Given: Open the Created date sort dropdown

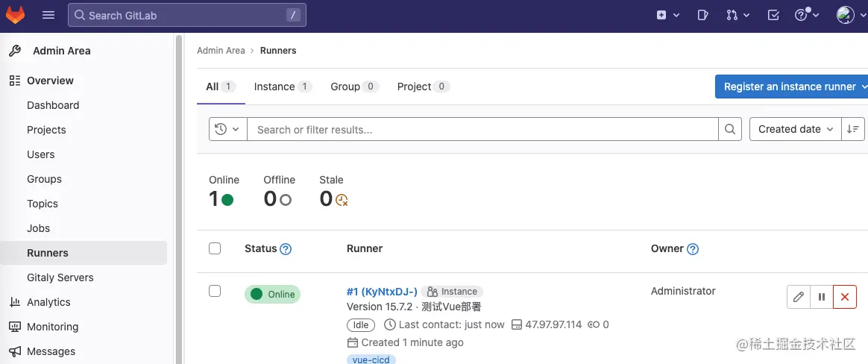Looking at the screenshot, I should (795, 129).
